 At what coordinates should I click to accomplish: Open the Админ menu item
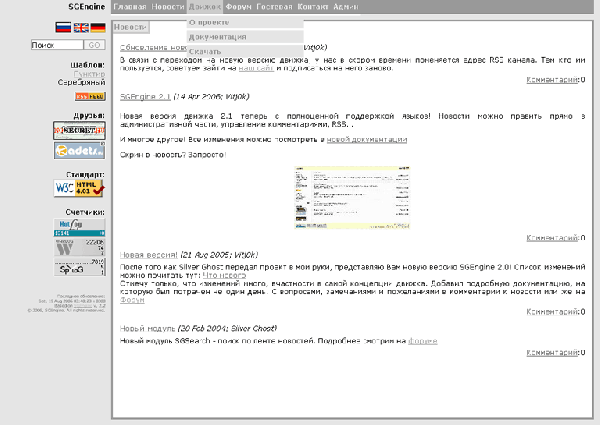point(346,7)
